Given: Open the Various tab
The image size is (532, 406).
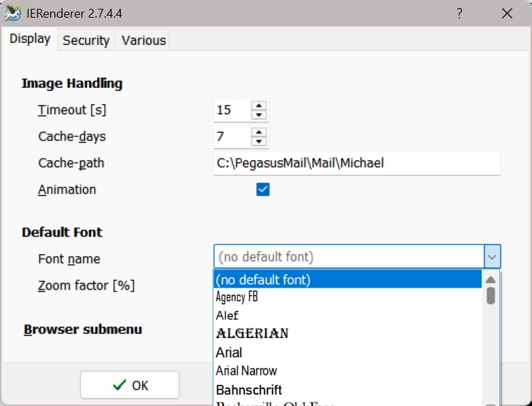Looking at the screenshot, I should 144,40.
